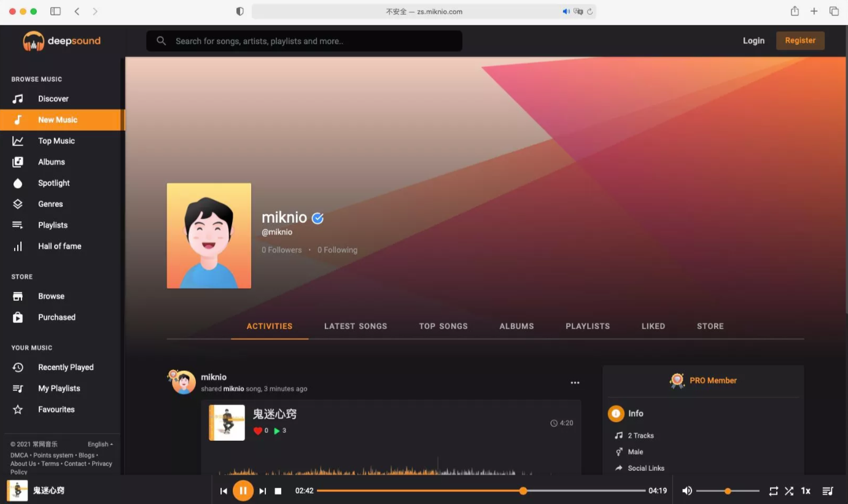Like the song with the heart icon
The image size is (848, 504).
click(x=258, y=431)
